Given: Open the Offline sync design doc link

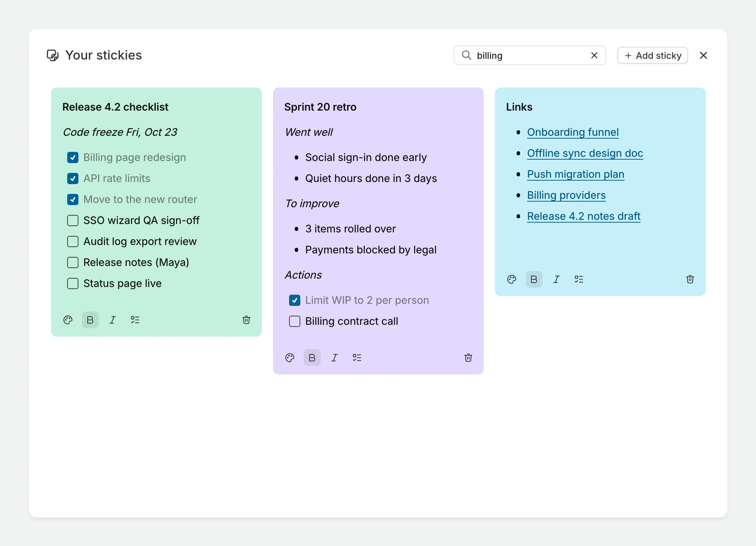Looking at the screenshot, I should (585, 153).
